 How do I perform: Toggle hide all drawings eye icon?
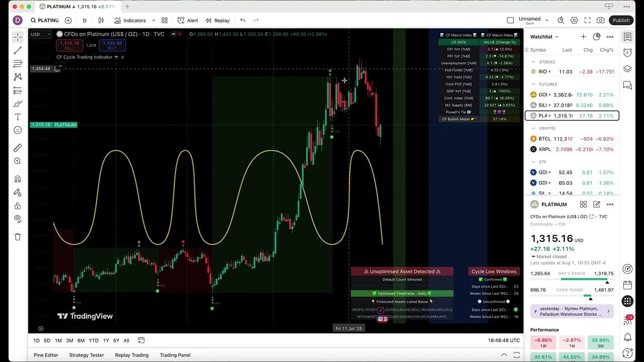[18, 219]
